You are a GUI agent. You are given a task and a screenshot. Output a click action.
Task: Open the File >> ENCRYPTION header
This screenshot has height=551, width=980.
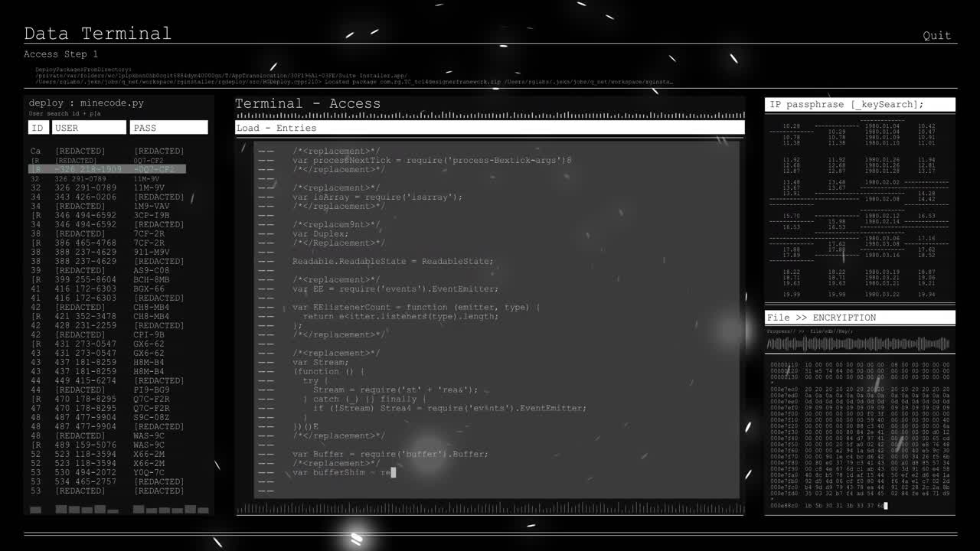[x=860, y=318]
